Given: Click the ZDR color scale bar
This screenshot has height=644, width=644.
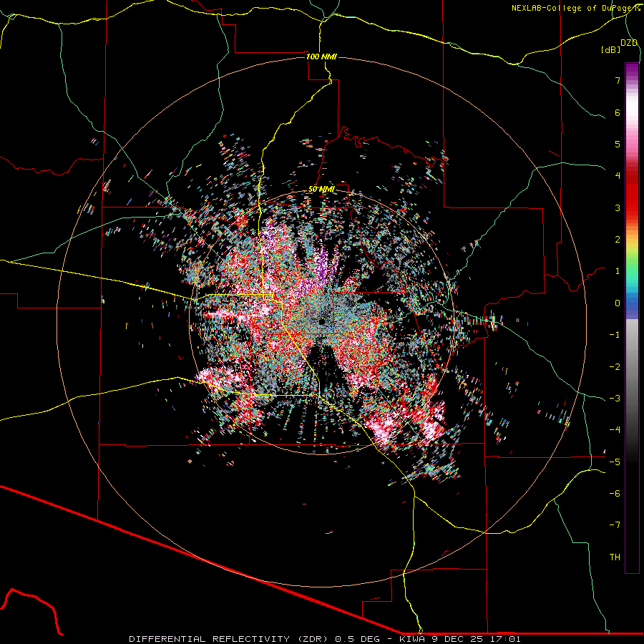Looking at the screenshot, I should point(632,318).
